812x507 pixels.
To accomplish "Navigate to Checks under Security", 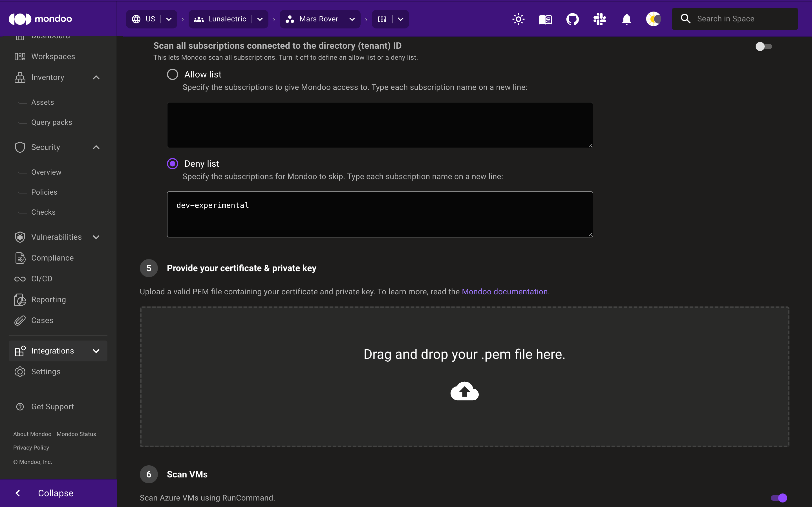I will (x=43, y=212).
